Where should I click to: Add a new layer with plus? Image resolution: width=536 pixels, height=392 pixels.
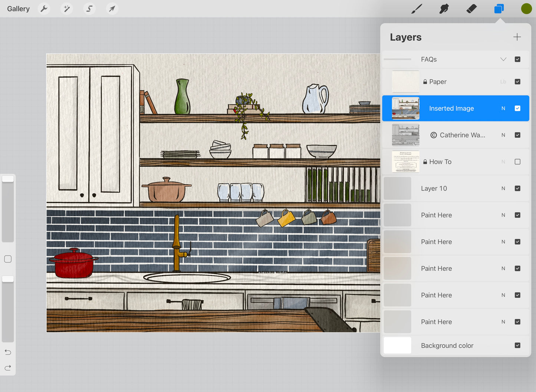[517, 37]
